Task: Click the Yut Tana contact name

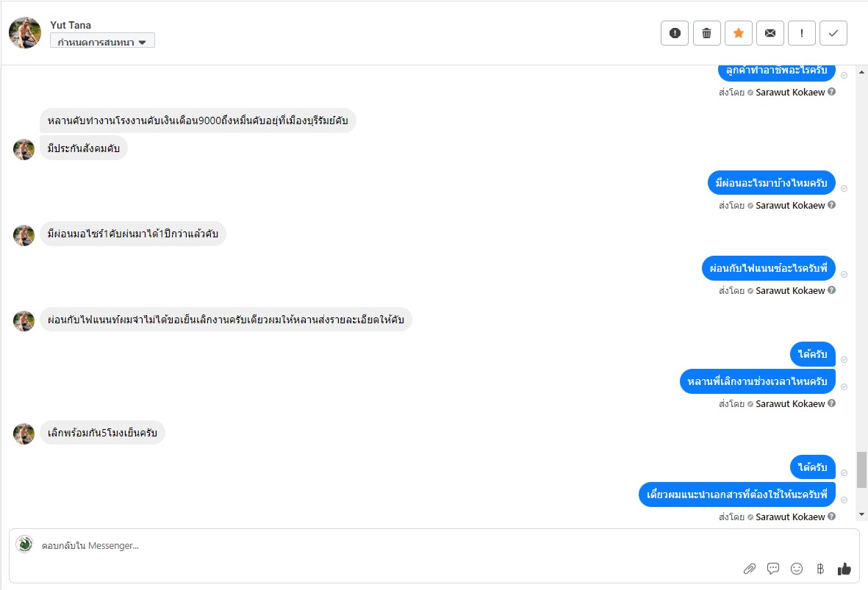Action: (71, 25)
